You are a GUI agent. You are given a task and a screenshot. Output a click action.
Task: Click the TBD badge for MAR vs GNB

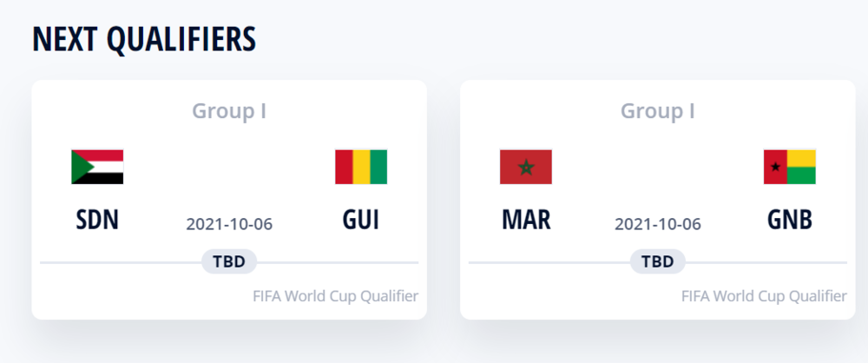[x=658, y=261]
